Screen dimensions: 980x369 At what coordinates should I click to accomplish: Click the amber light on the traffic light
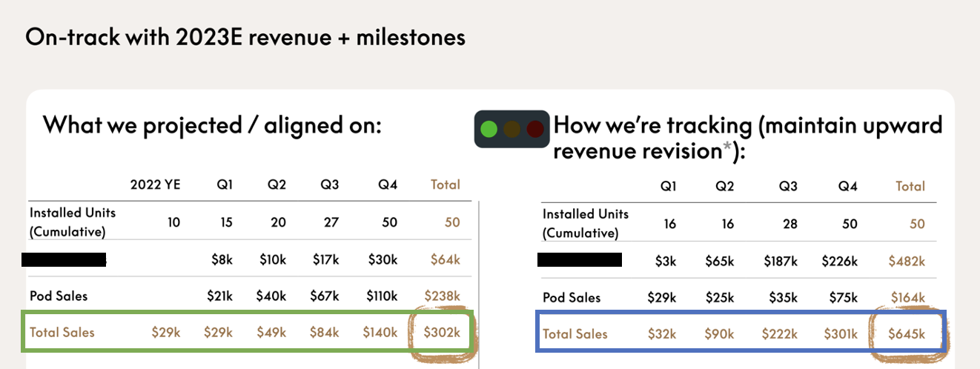click(511, 129)
